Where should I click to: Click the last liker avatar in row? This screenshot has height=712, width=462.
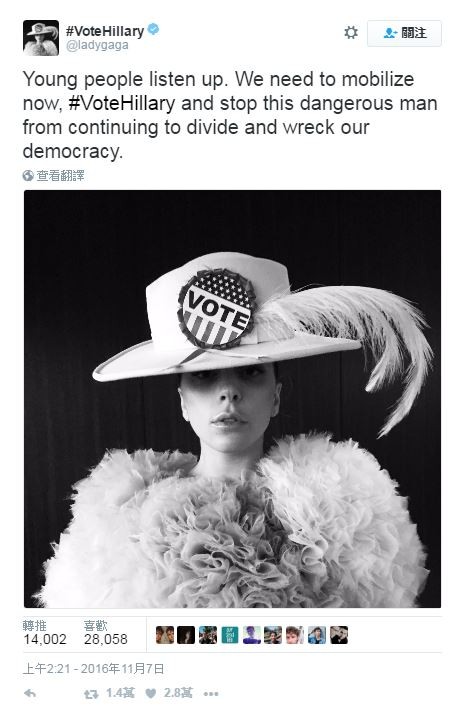[x=339, y=635]
